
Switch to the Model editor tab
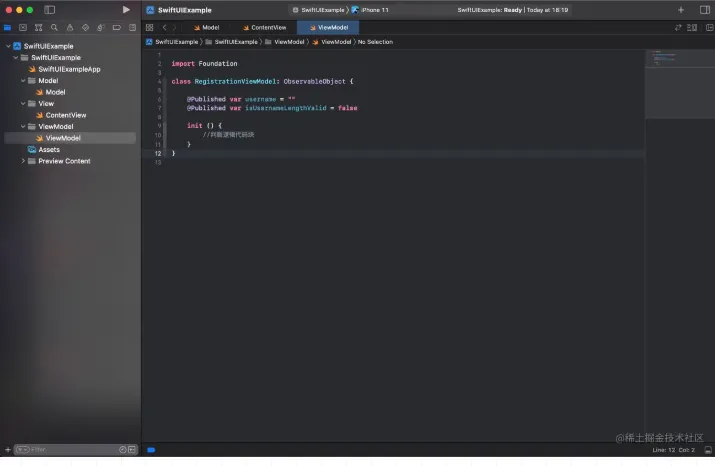pyautogui.click(x=207, y=28)
